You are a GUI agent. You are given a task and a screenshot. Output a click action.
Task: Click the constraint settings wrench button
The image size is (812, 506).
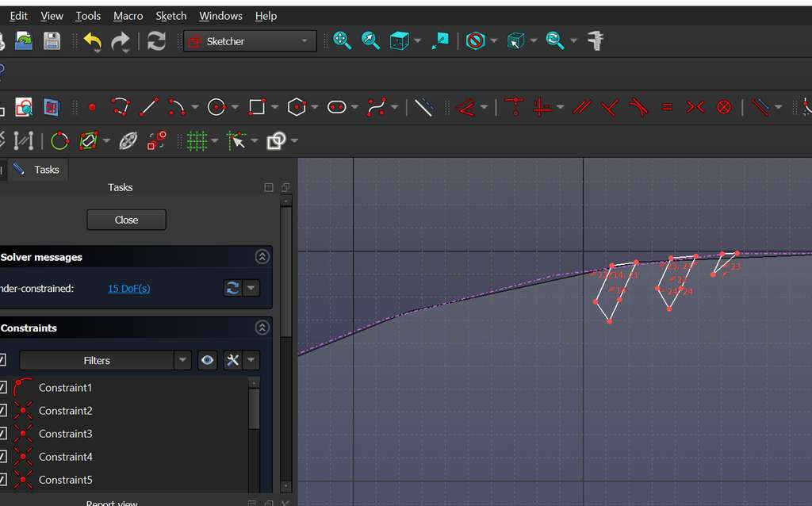coord(233,360)
